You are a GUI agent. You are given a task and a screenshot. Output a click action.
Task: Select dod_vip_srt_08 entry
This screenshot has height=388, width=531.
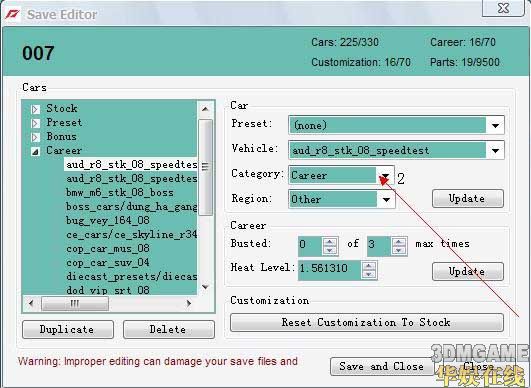click(x=107, y=290)
